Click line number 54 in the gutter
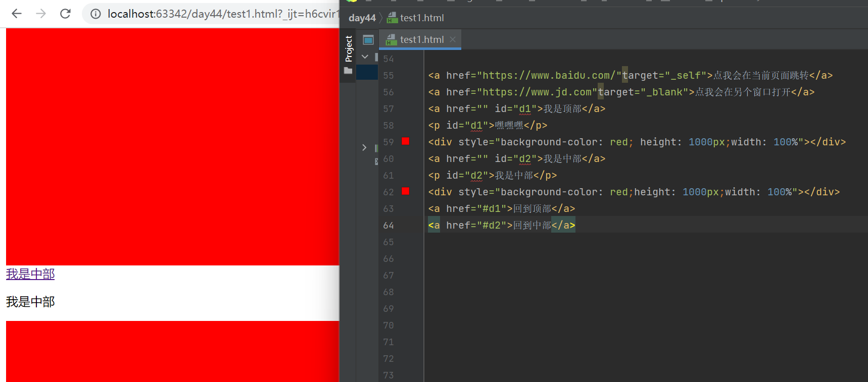 (x=388, y=59)
